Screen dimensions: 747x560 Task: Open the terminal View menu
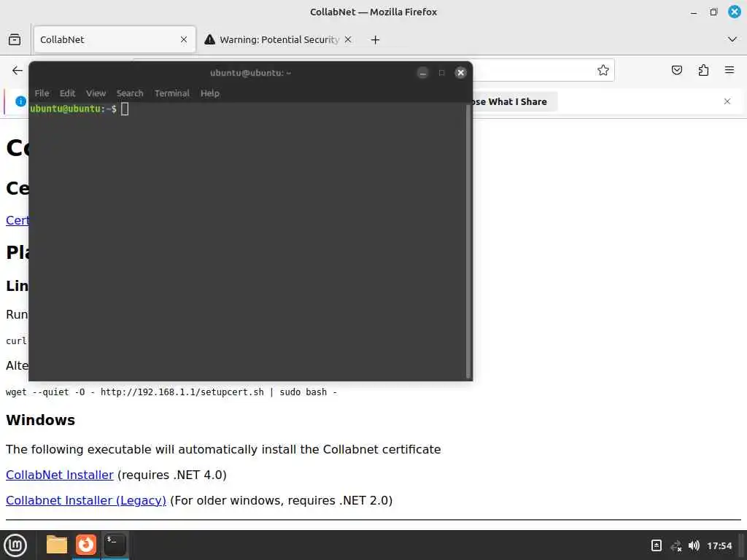(x=96, y=93)
